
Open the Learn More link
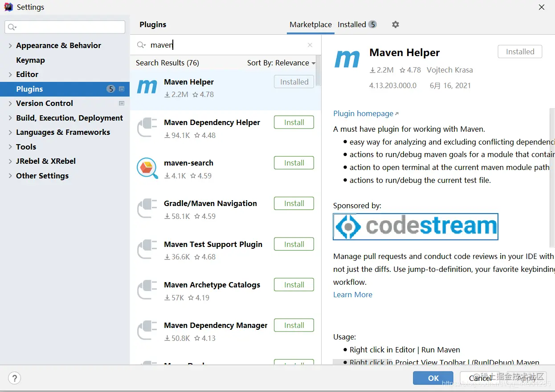point(353,295)
